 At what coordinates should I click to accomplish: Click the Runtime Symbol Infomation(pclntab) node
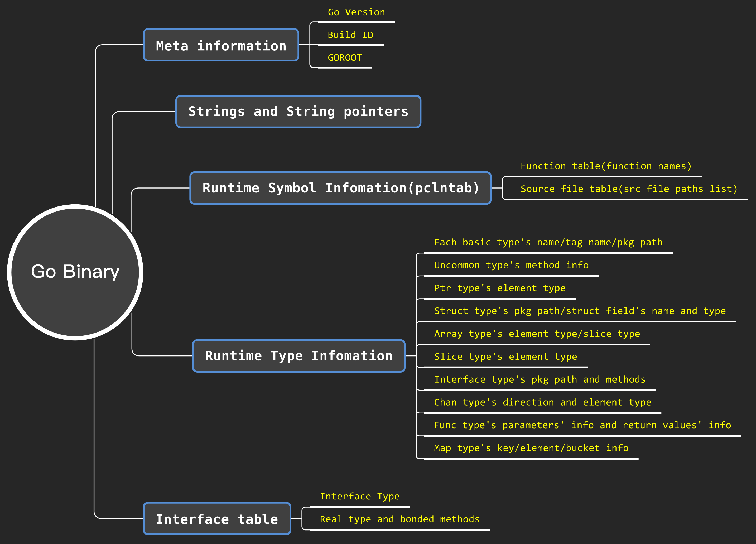click(x=340, y=188)
